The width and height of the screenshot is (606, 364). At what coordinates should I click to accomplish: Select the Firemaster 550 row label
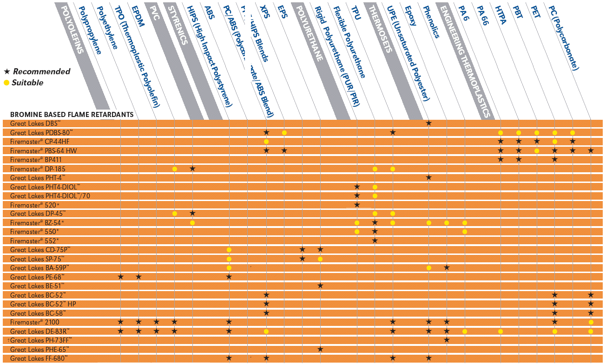(35, 232)
